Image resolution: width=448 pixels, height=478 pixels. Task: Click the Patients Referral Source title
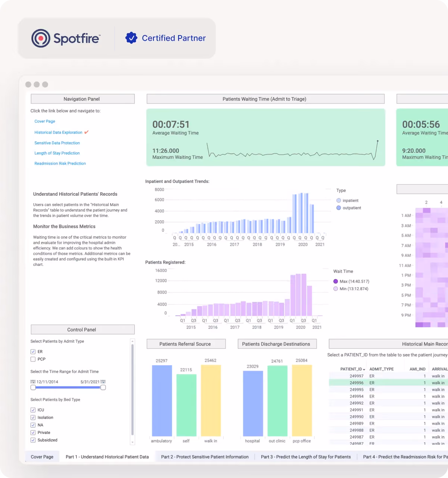pyautogui.click(x=186, y=344)
